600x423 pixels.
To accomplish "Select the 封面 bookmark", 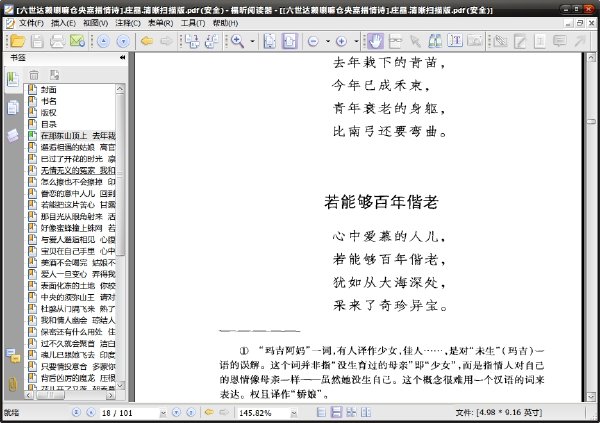I will (x=49, y=90).
